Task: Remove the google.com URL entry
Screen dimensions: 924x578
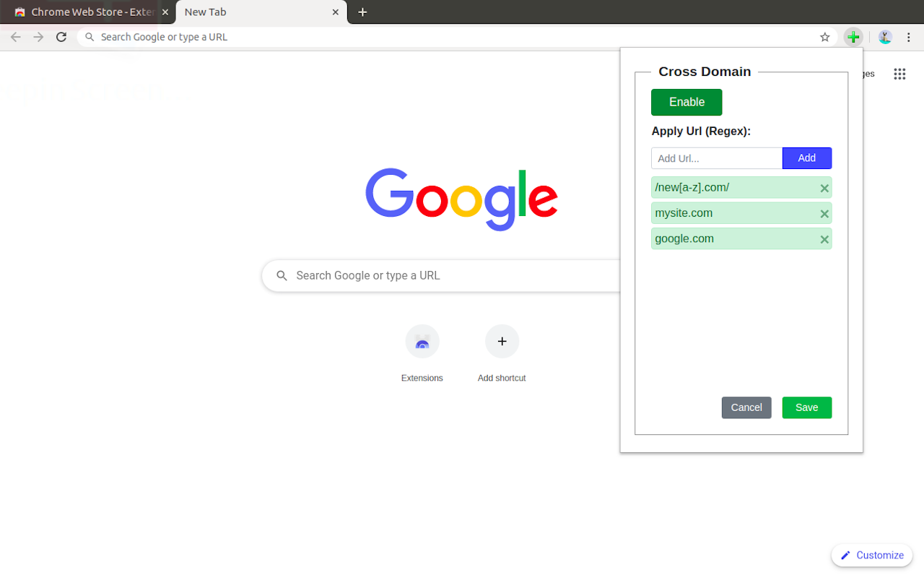Action: [x=824, y=239]
